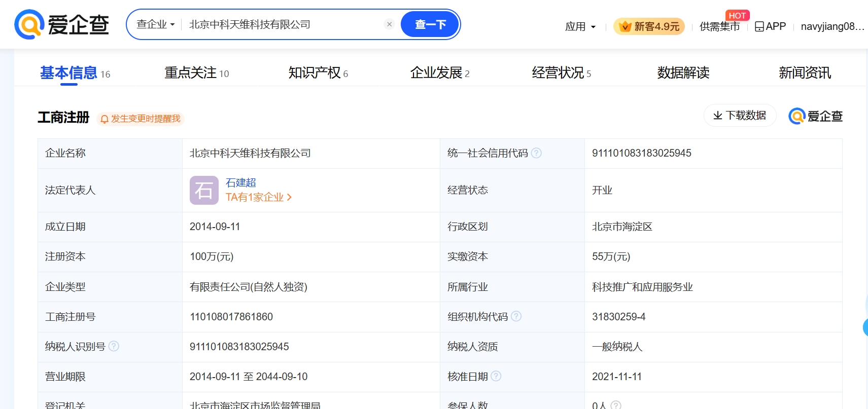Image resolution: width=868 pixels, height=409 pixels.
Task: Go to the 新闻资讯 tab
Action: (x=805, y=73)
